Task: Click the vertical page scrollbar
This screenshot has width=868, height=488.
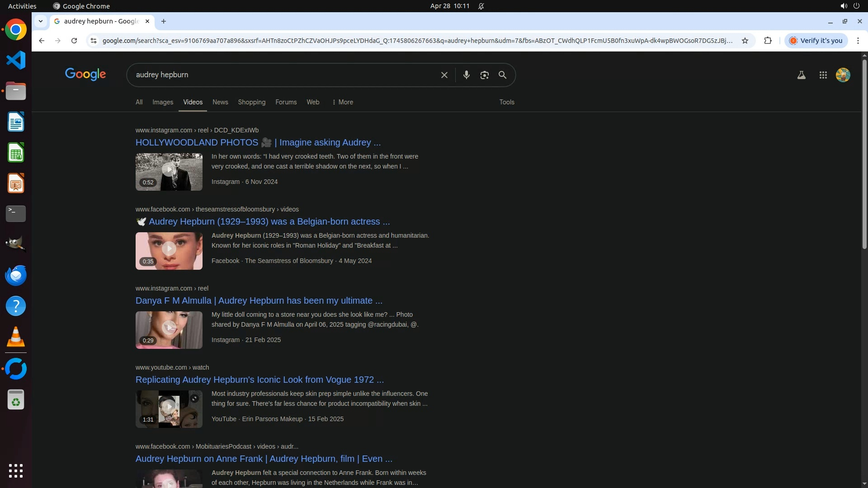Action: click(x=864, y=154)
